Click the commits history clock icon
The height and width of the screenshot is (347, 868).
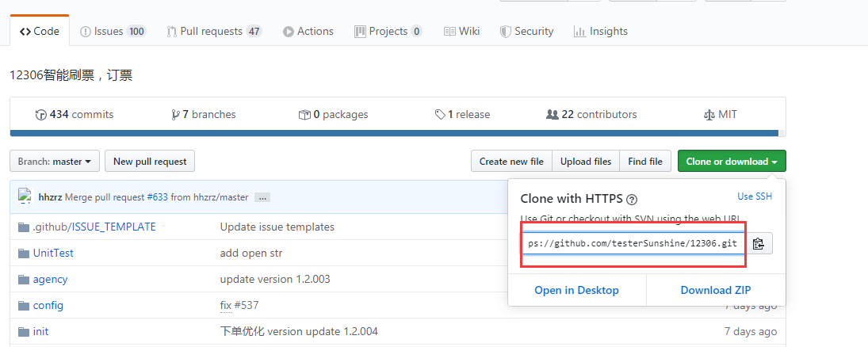click(x=41, y=115)
